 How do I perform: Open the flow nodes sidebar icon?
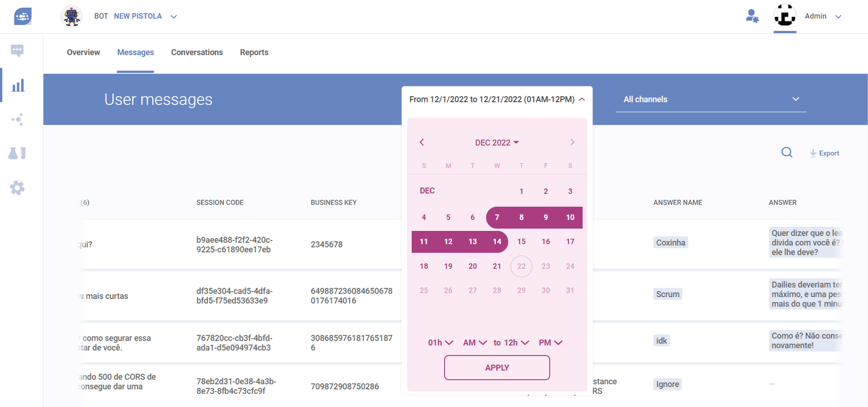coord(17,119)
